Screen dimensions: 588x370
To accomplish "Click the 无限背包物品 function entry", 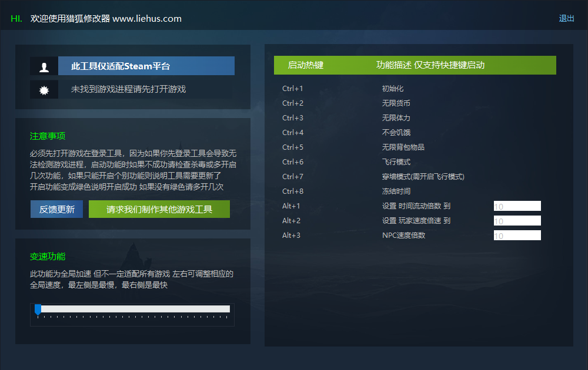I will tap(403, 147).
